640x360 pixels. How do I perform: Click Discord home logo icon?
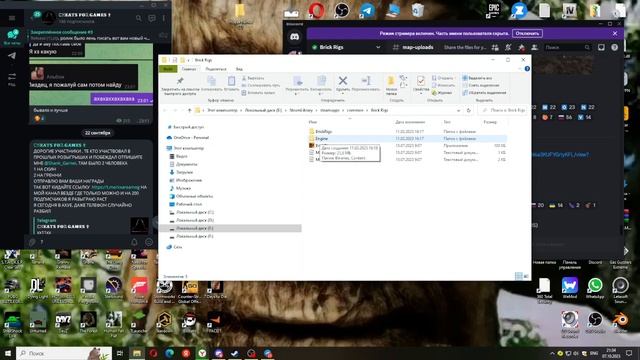(294, 37)
